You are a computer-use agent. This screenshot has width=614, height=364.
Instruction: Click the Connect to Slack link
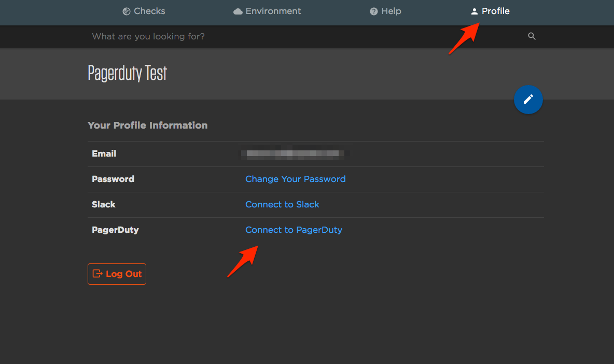pos(282,204)
